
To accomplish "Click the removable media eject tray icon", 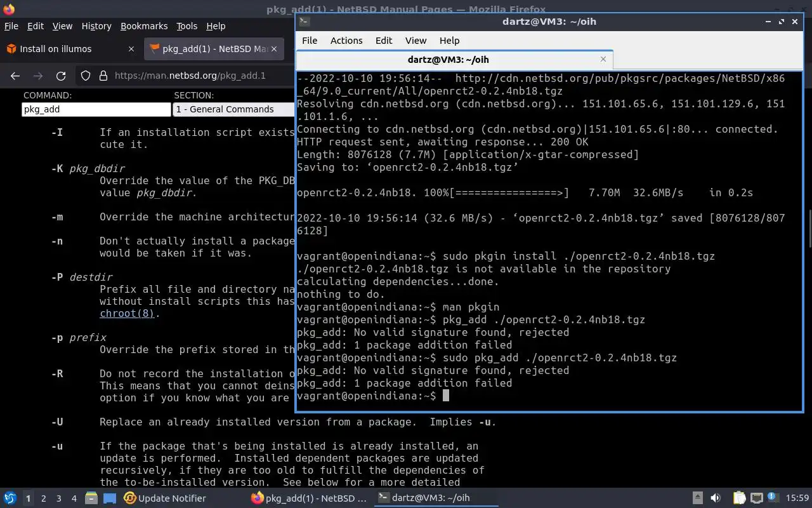I will coord(697,498).
